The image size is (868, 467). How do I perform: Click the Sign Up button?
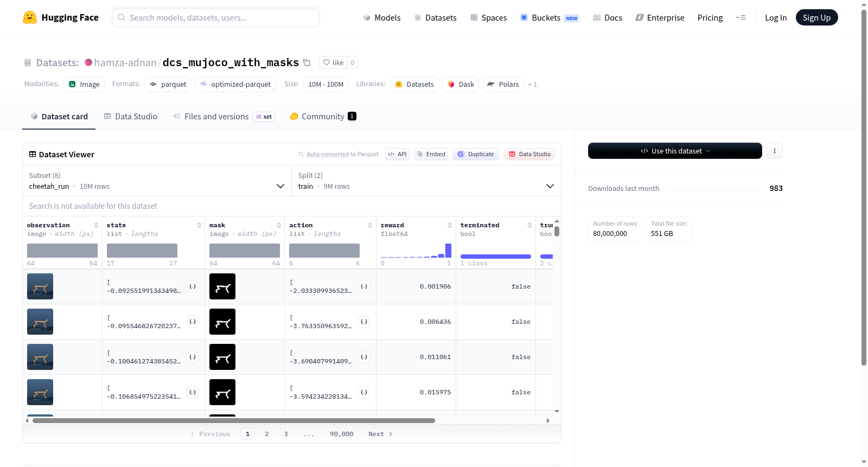816,17
